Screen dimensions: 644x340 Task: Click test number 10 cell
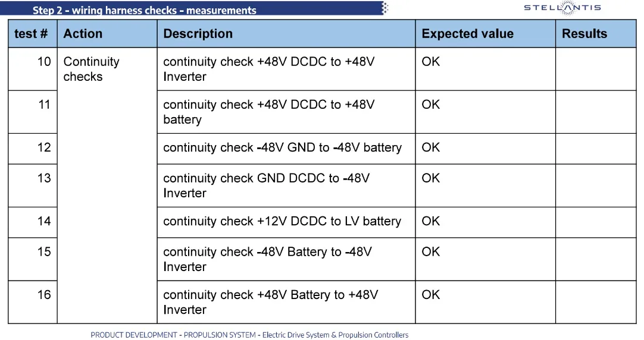(x=33, y=70)
